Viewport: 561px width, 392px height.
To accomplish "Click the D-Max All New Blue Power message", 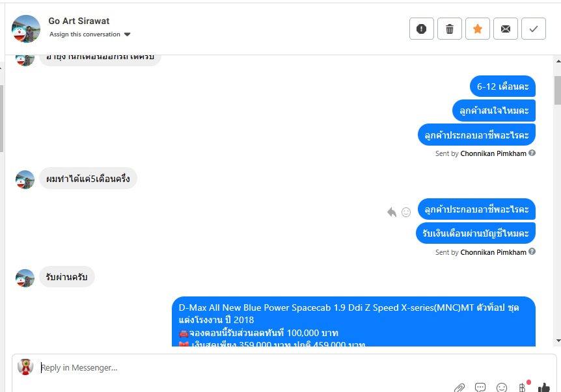I will pos(353,322).
